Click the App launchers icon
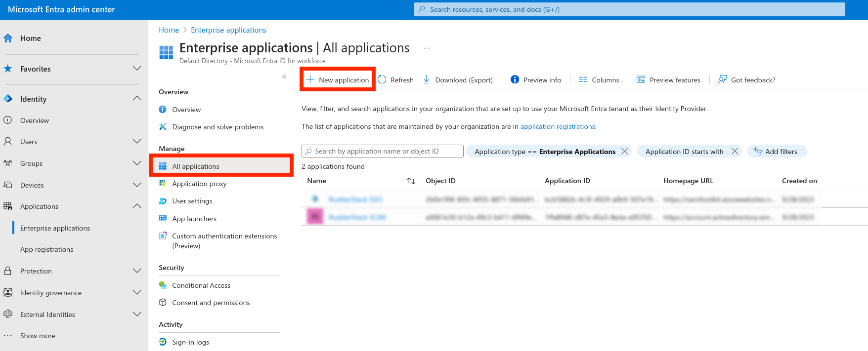 coord(163,218)
